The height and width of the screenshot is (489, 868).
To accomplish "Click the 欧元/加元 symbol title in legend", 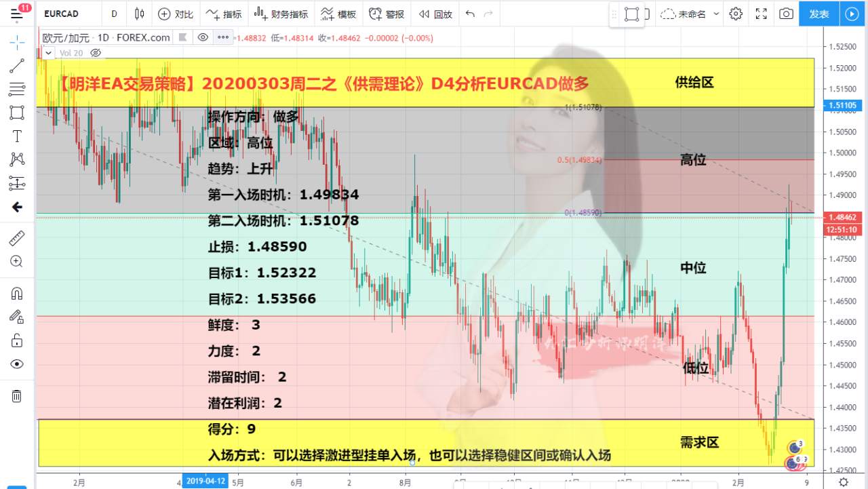I will click(x=66, y=37).
